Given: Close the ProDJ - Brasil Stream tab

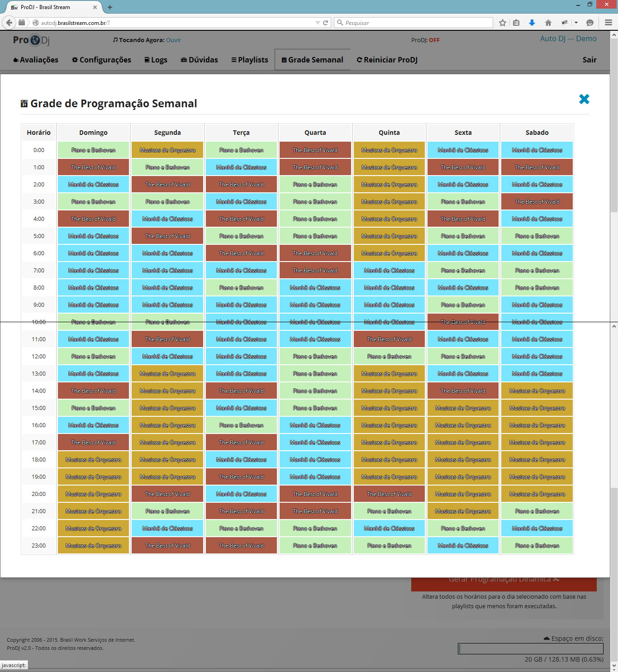Looking at the screenshot, I should point(95,7).
